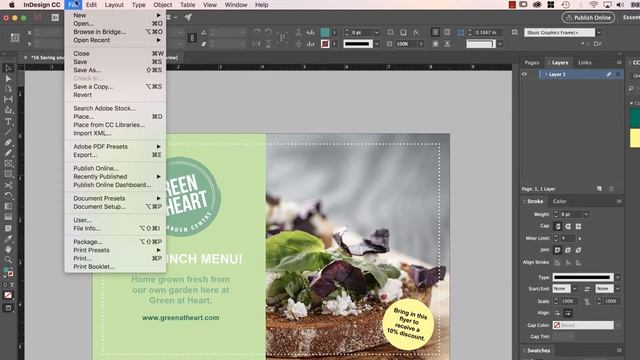This screenshot has height=360, width=640.
Task: Click the Miter Limit input field
Action: click(567, 238)
